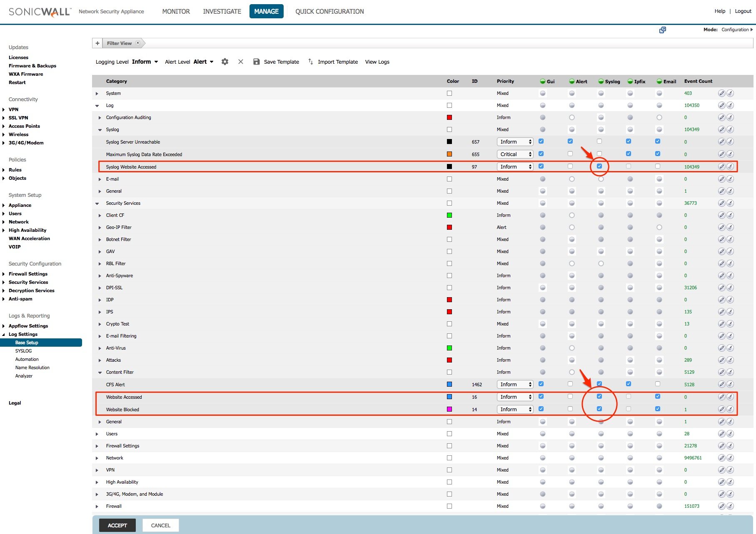This screenshot has width=756, height=534.
Task: Open the Alert Level dropdown
Action: [204, 62]
